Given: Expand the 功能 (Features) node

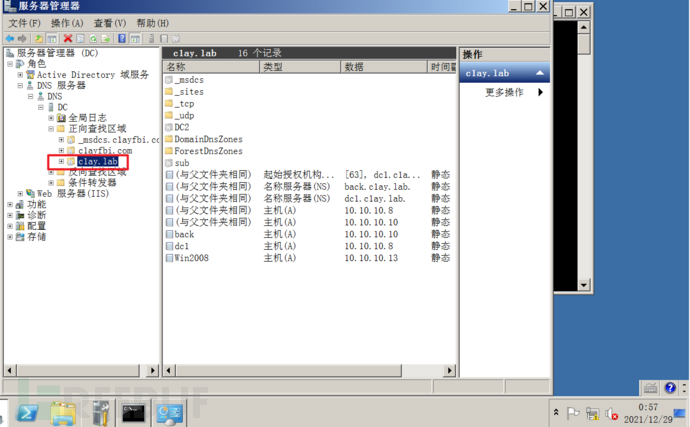Looking at the screenshot, I should click(10, 205).
